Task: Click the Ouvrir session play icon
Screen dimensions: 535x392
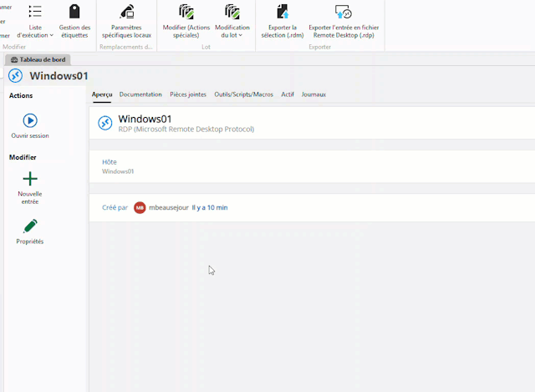Action: [x=30, y=121]
